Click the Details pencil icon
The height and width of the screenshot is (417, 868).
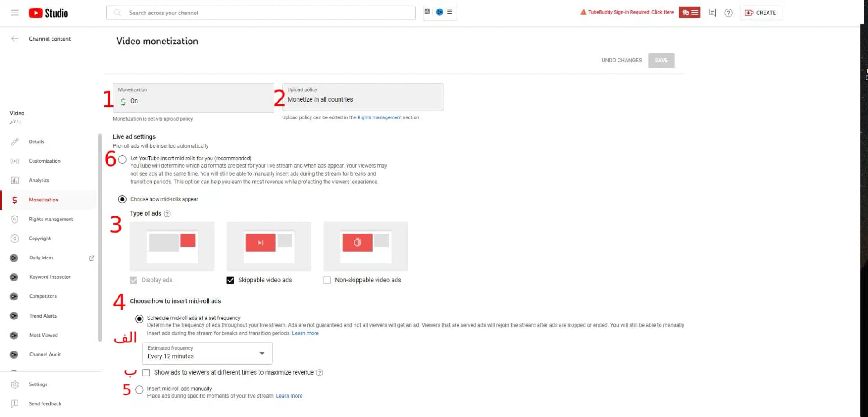[14, 142]
